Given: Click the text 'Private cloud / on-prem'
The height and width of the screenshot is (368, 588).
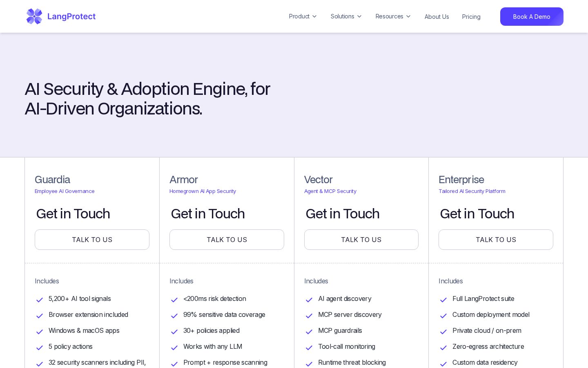Looking at the screenshot, I should click(487, 331).
